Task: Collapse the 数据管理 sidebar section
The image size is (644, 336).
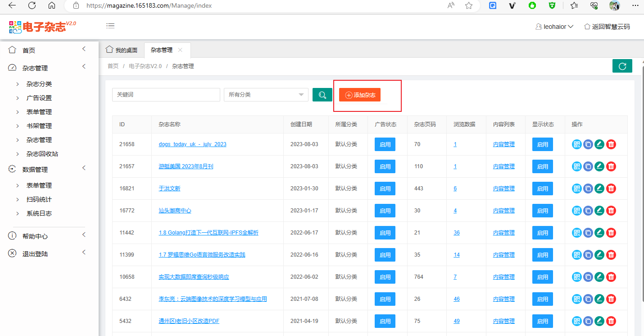Action: click(x=84, y=168)
